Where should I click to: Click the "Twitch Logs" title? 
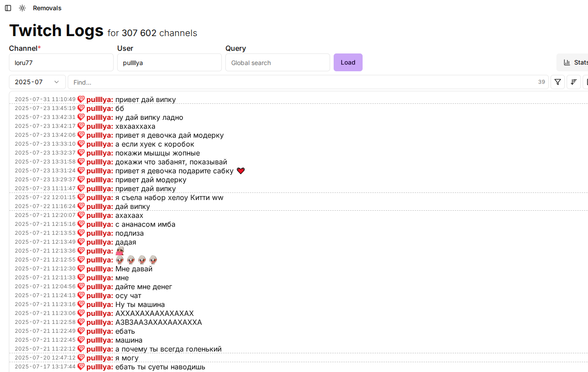pos(56,30)
